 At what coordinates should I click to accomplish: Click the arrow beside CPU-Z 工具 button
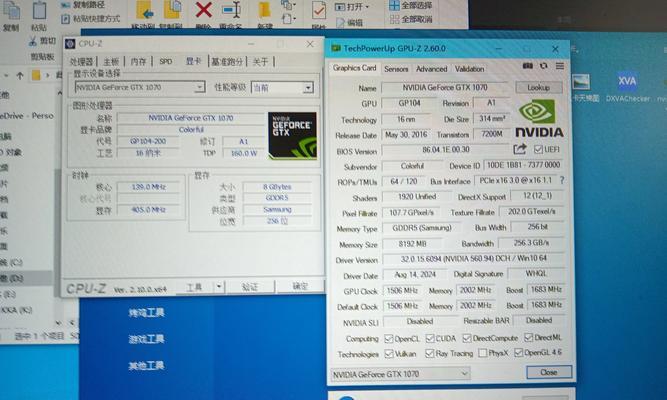pos(219,287)
